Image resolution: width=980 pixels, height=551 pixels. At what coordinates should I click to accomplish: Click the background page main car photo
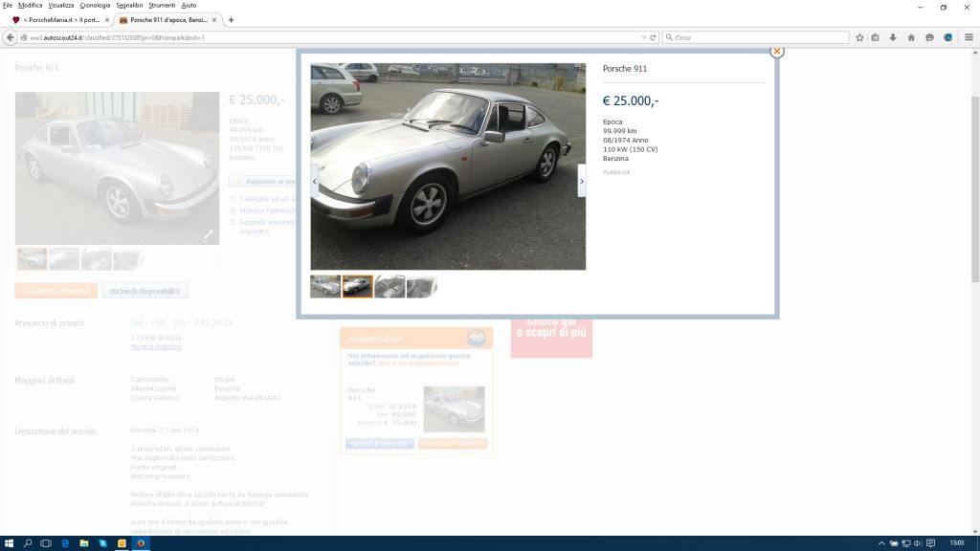pos(118,168)
